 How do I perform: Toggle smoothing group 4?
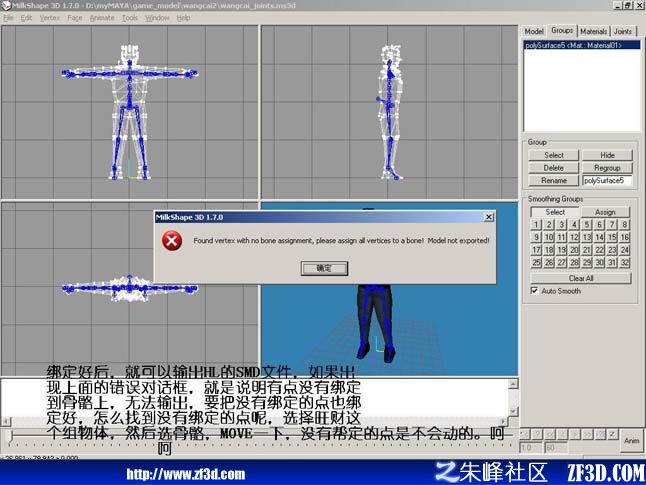(574, 225)
